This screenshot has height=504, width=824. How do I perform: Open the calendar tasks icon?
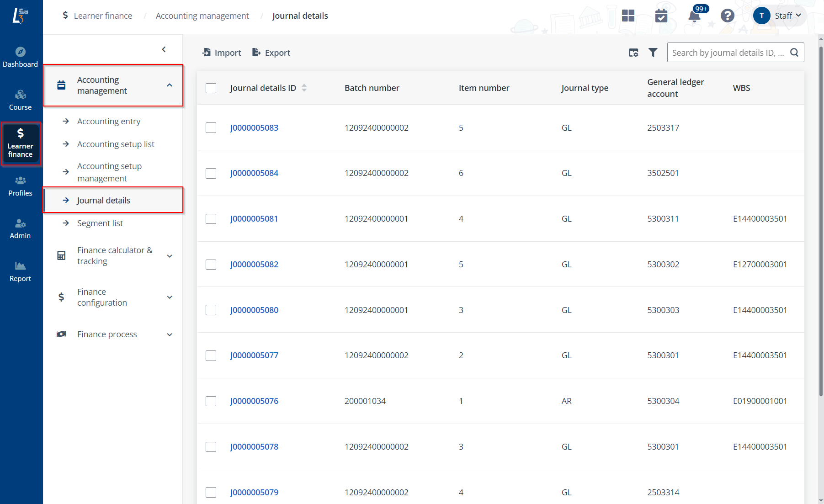coord(661,16)
